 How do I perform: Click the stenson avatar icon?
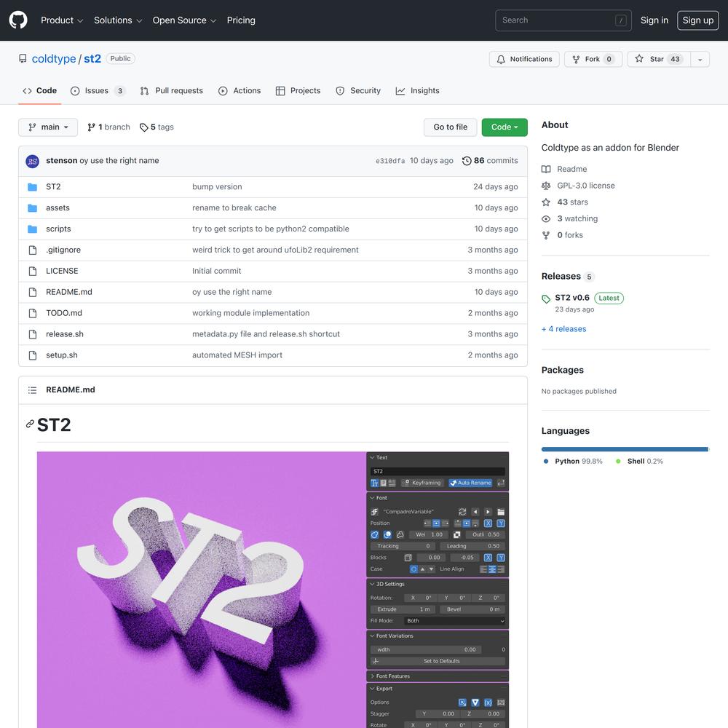[33, 161]
